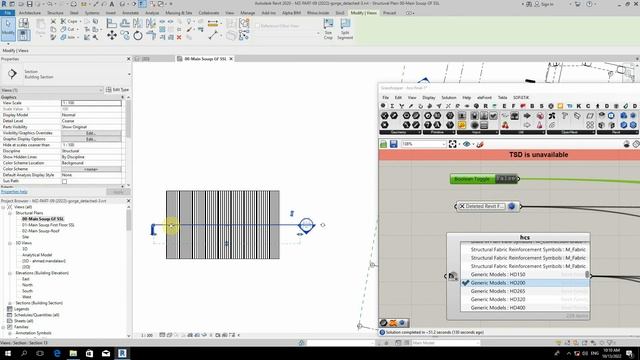Open Grasshopper Solution menu
Viewport: 640px width, 360px height.
pos(449,98)
